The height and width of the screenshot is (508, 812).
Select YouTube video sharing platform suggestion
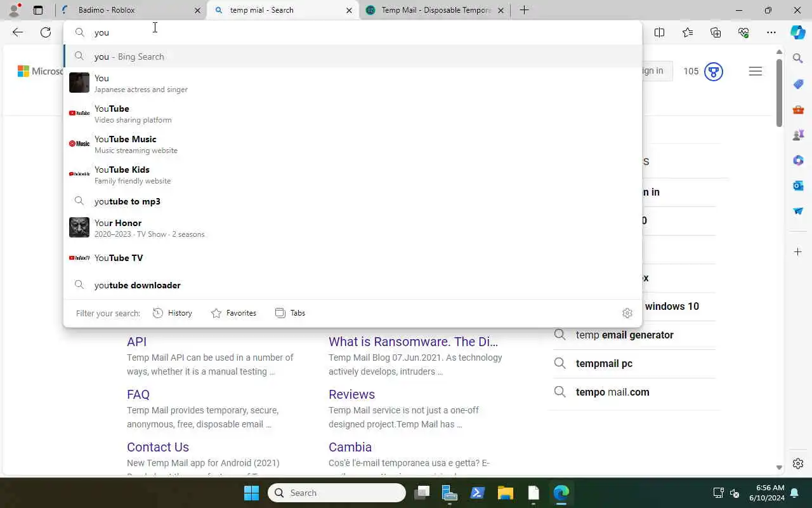click(x=353, y=114)
